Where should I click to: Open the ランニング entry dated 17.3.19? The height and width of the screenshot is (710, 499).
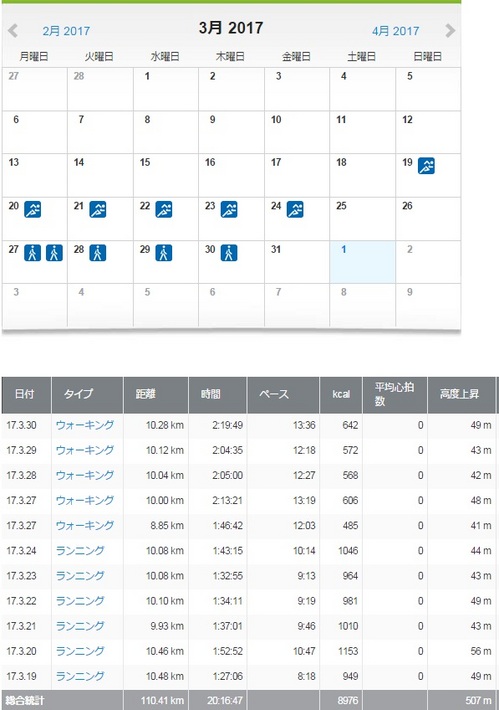(x=80, y=676)
